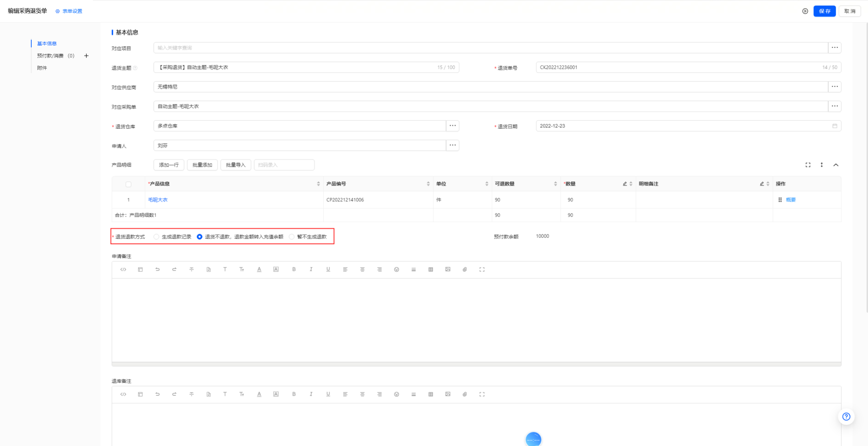Insert table in 申请备注 editor toolbar
Viewport: 868px width, 446px height.
(x=431, y=269)
